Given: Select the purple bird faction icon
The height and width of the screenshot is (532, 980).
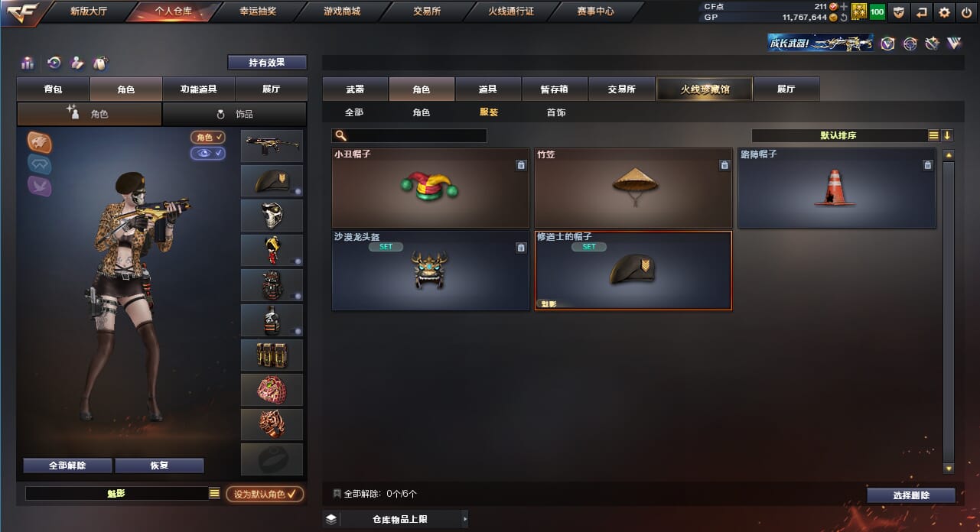Looking at the screenshot, I should (40, 186).
